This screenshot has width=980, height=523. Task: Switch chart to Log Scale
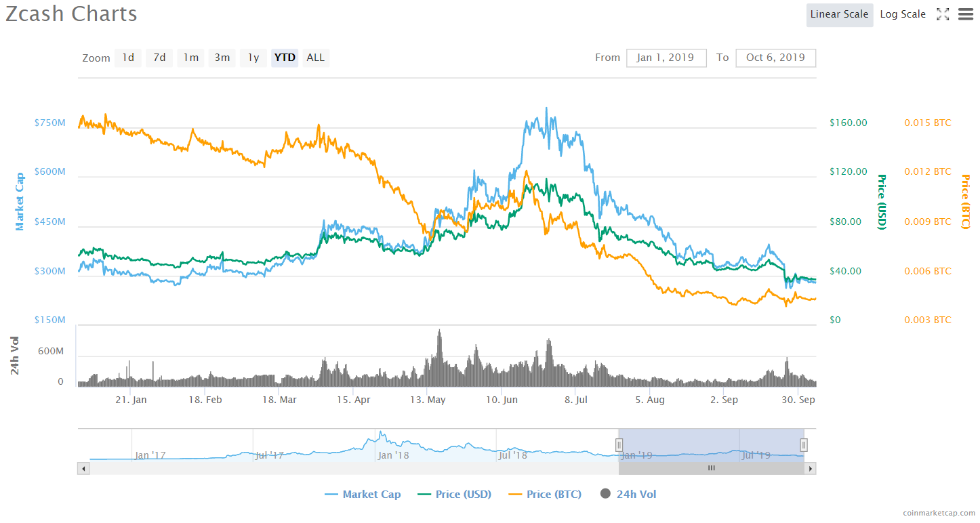(x=903, y=14)
